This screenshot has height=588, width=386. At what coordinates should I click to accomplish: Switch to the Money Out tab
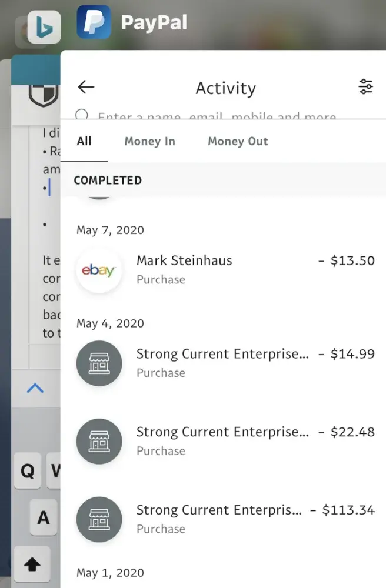tap(238, 142)
